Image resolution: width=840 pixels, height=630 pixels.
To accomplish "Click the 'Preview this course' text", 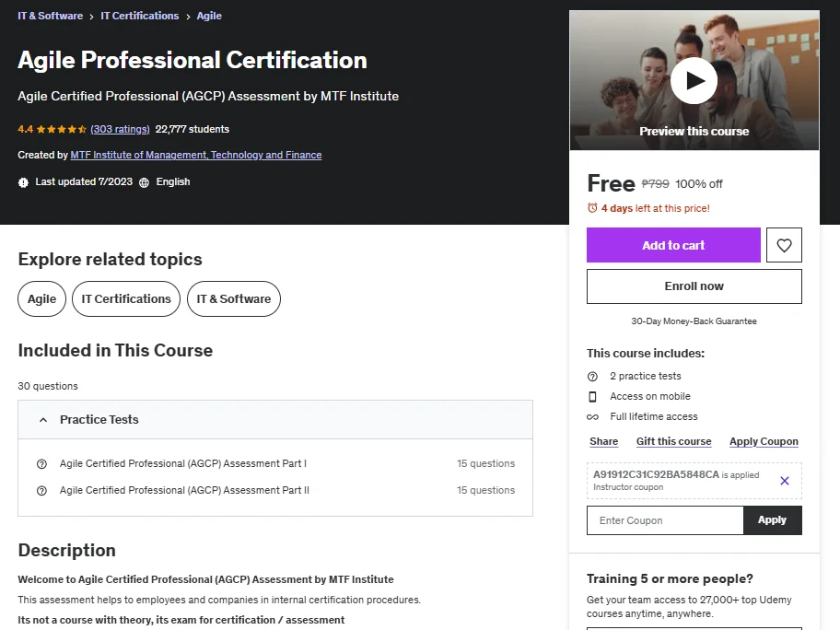I will [x=694, y=131].
